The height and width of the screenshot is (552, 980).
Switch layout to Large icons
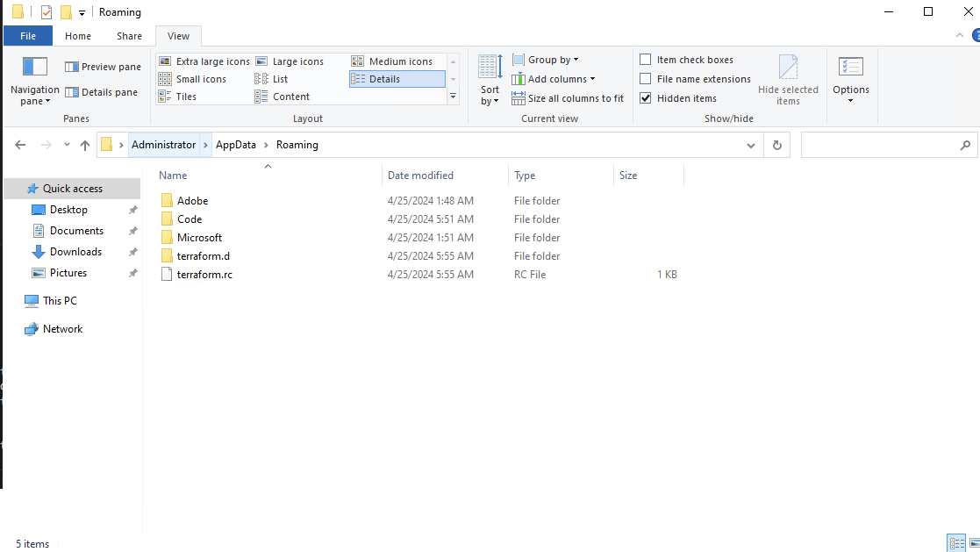[290, 61]
